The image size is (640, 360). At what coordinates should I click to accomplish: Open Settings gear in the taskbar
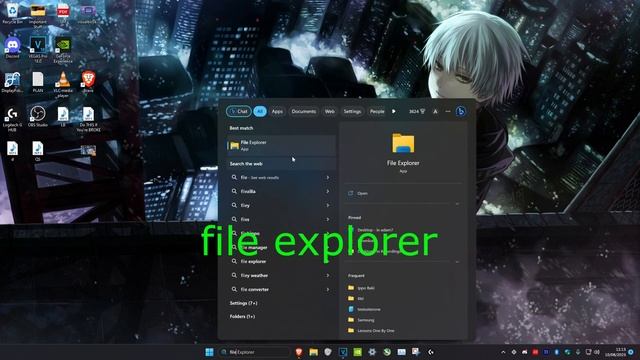(372, 352)
